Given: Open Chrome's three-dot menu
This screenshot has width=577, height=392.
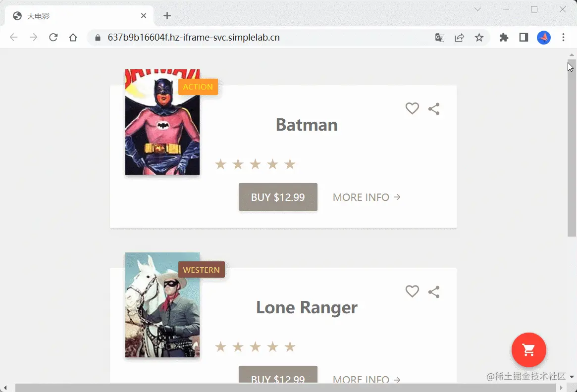Looking at the screenshot, I should coord(563,38).
